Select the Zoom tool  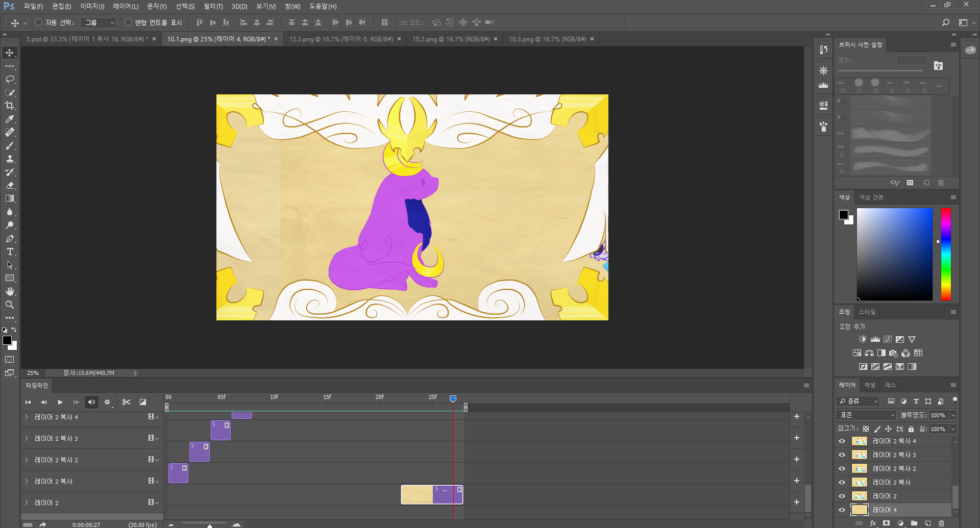[10, 305]
